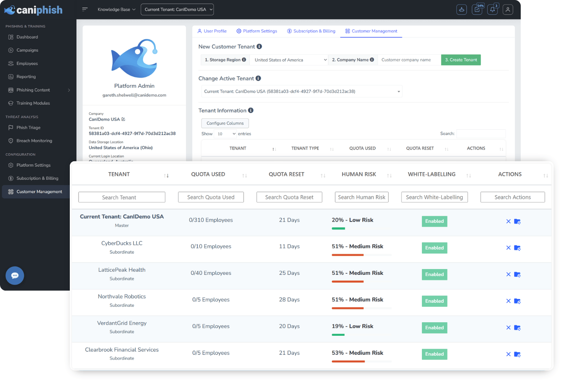Open the robot assistant icon in header
The image size is (563, 392).
click(461, 10)
